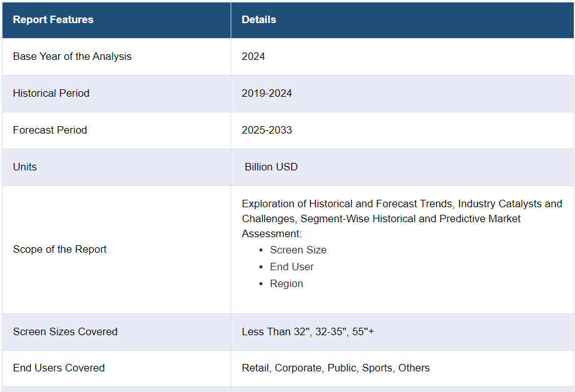This screenshot has width=575, height=392.
Task: Click the word "Retail" in end users list
Action: pyautogui.click(x=256, y=368)
